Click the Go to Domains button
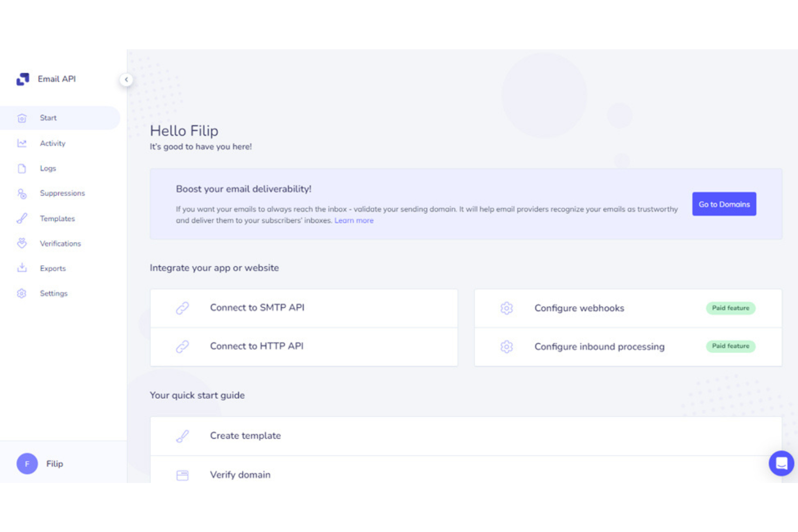The width and height of the screenshot is (798, 532). click(724, 204)
